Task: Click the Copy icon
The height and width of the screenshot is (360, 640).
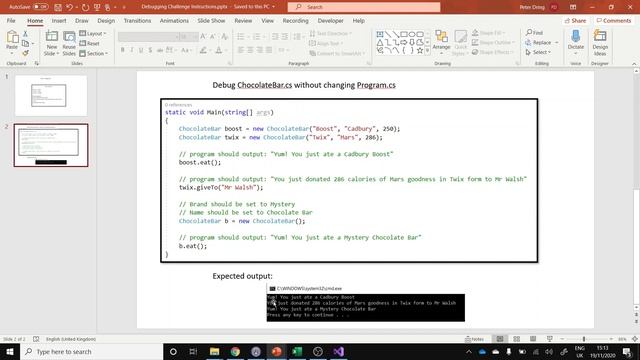Action: point(25,43)
